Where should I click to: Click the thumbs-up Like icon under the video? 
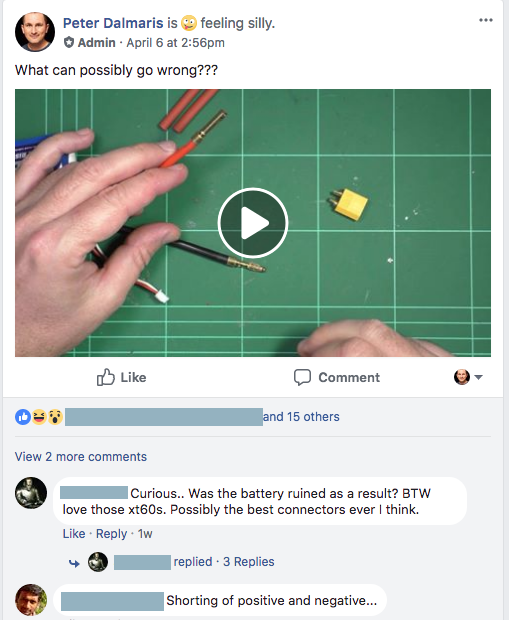pyautogui.click(x=106, y=377)
